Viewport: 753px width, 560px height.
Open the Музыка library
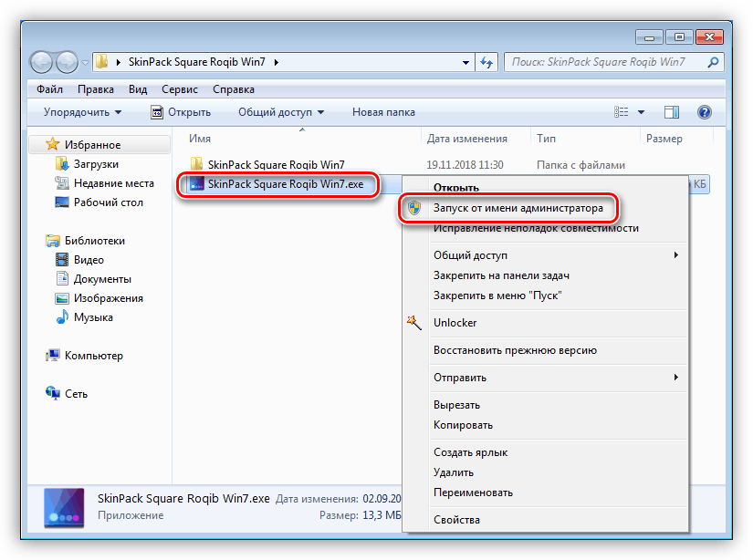click(93, 317)
